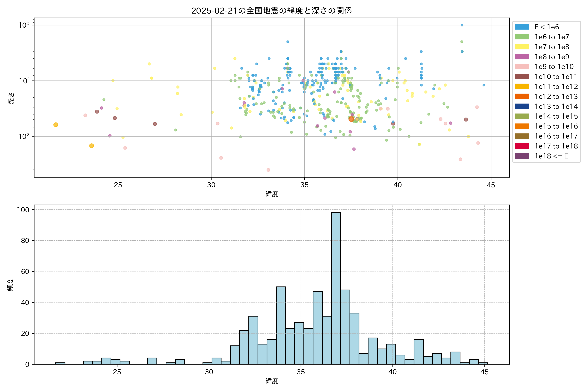Click the dark purple '1e18 <= E' legend swatch
This screenshot has height=392, width=588.
pyautogui.click(x=522, y=156)
